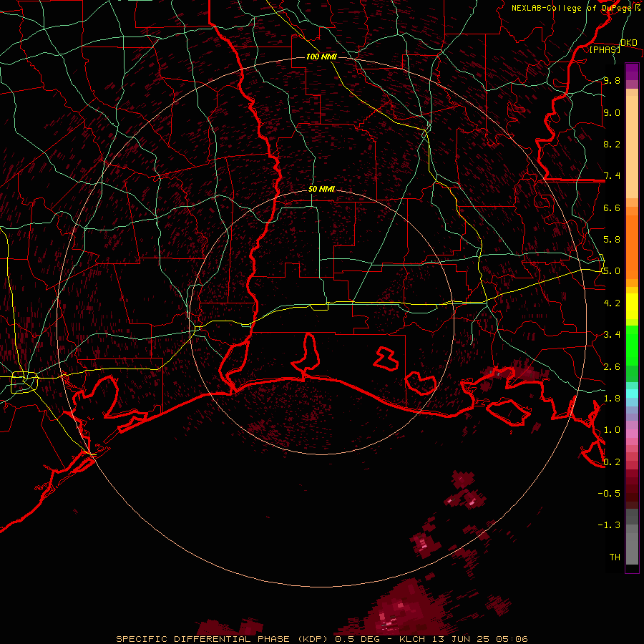Viewport: 644px width, 644px height.
Task: Click the 100 NMI range ring label
Action: (321, 57)
